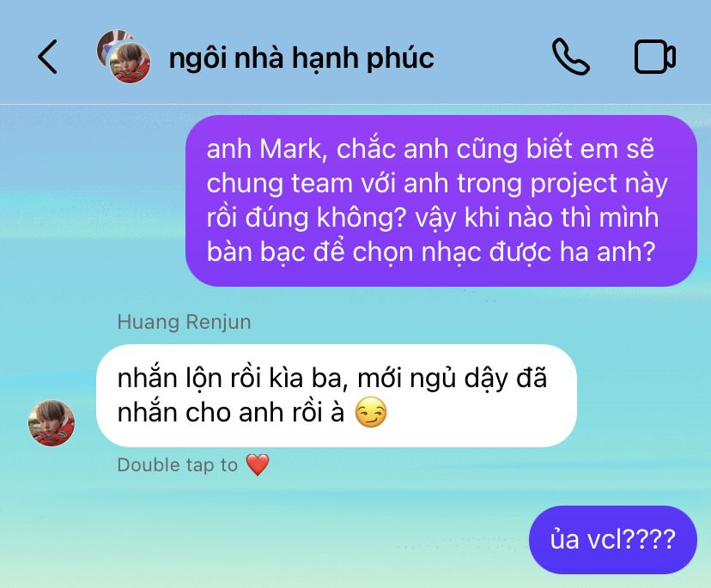This screenshot has width=711, height=588.
Task: Tap the front red-jacket picture in header avatar
Action: pos(131,63)
